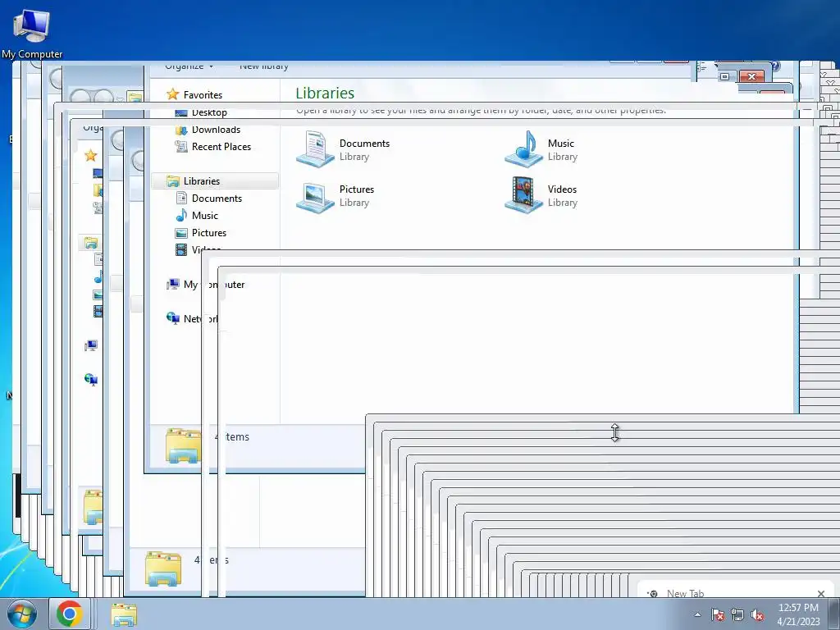840x630 pixels.
Task: Click the Desktop entry under Favorites
Action: point(209,112)
